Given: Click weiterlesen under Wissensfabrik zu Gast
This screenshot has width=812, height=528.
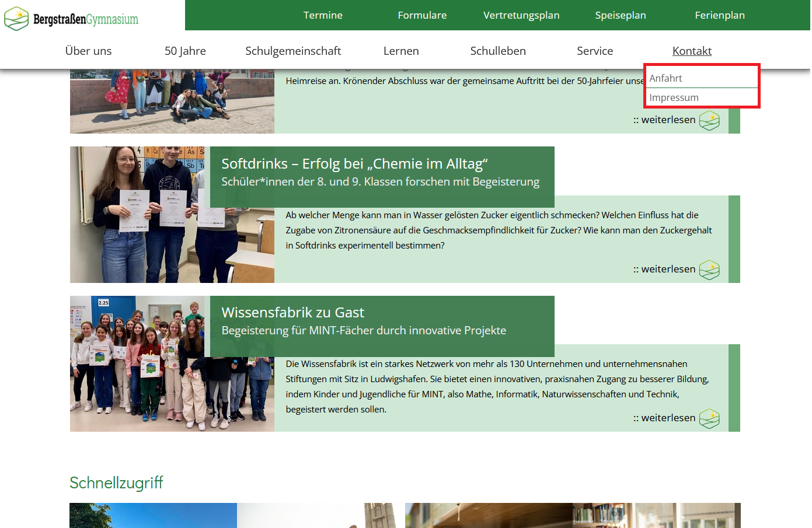Looking at the screenshot, I should click(x=668, y=418).
